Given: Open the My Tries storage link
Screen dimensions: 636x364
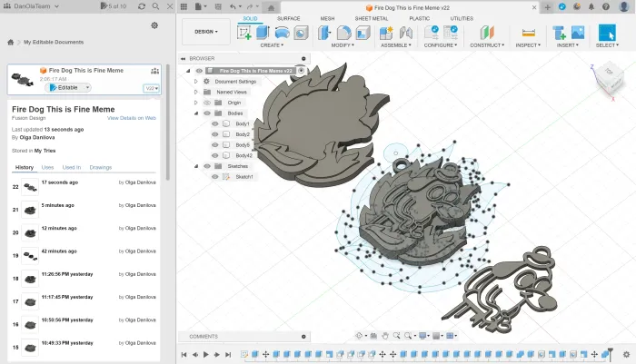Looking at the screenshot, I should tap(45, 151).
